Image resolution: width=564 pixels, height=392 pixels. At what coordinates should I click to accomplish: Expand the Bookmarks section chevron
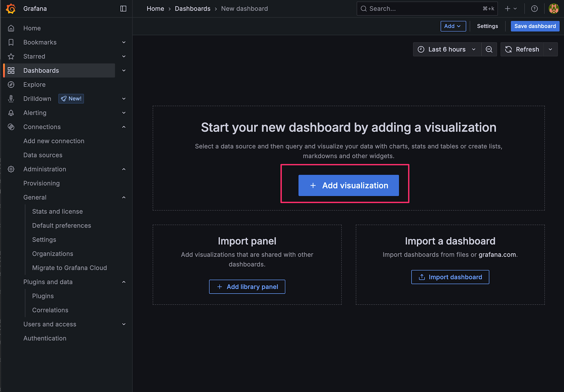pos(124,42)
